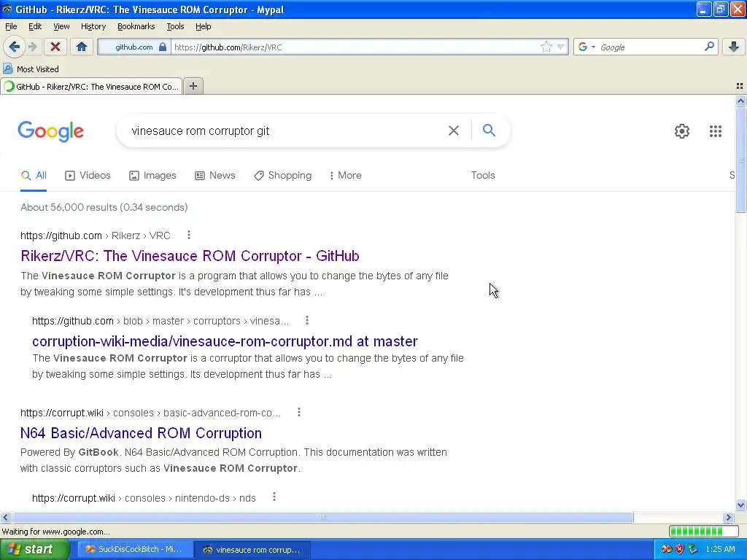Click corrupt.wiki consoles nintendo-ds nds breadcrumb

click(x=144, y=498)
